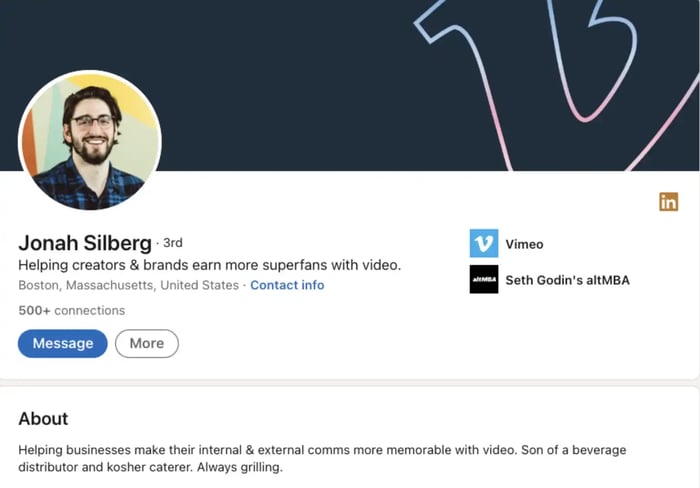
Task: Click the Boston, Massachusetts location text
Action: tap(128, 285)
